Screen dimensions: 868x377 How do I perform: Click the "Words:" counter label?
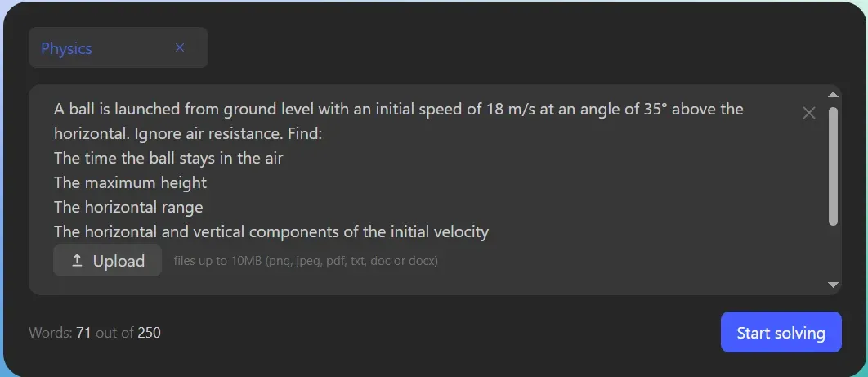pyautogui.click(x=50, y=333)
